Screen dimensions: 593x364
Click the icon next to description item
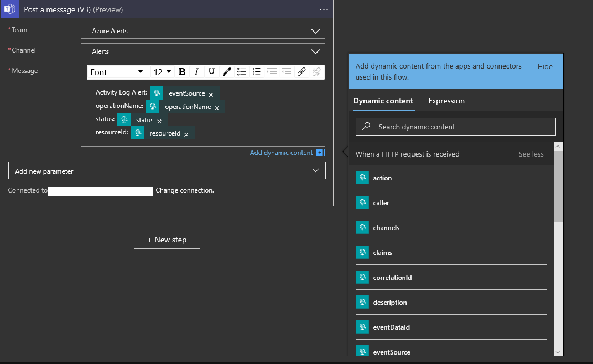coord(362,302)
